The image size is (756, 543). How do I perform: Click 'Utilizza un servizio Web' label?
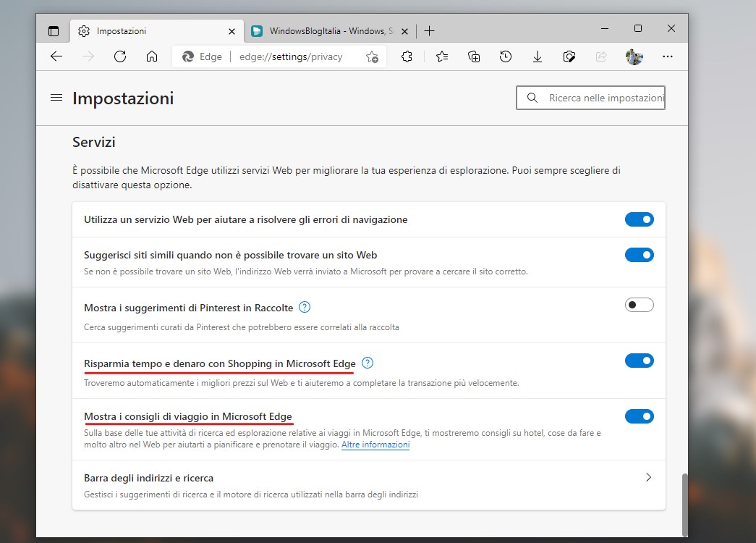(x=246, y=219)
